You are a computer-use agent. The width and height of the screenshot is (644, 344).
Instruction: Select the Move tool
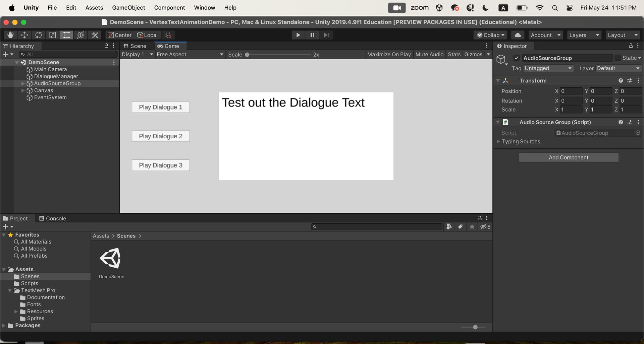tap(24, 35)
